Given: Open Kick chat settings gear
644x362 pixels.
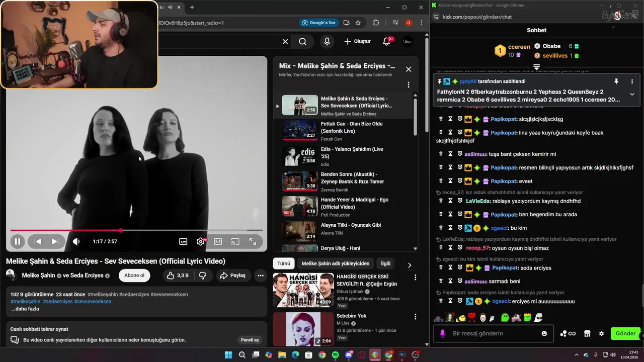Looking at the screenshot, I should pyautogui.click(x=601, y=333).
